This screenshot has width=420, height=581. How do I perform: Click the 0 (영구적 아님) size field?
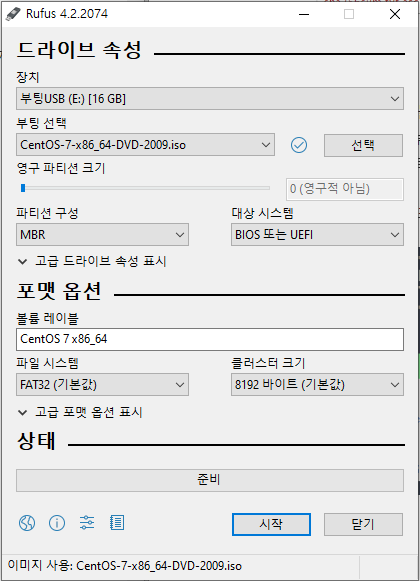click(345, 189)
